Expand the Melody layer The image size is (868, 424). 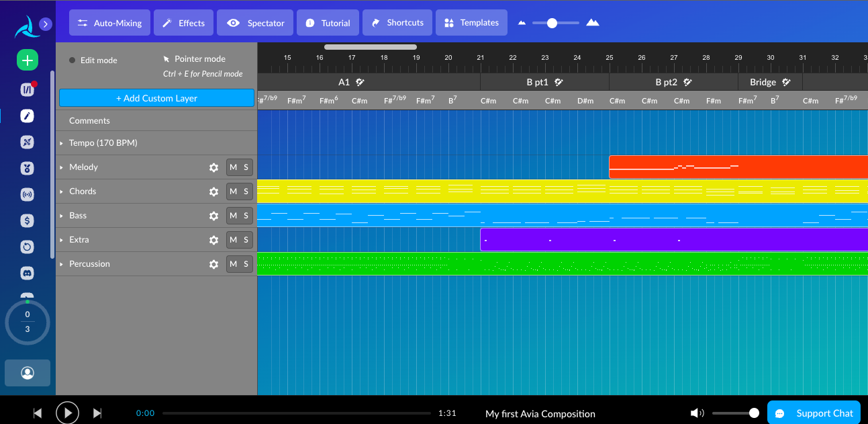tap(62, 167)
